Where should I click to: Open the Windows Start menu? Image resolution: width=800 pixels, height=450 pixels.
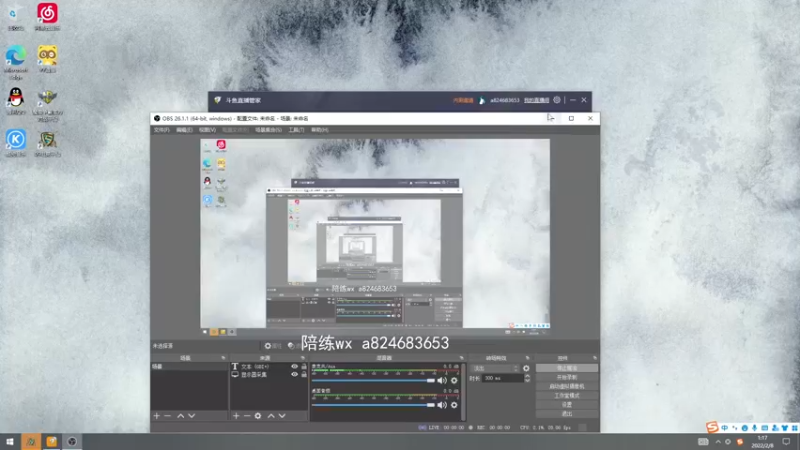[10, 442]
